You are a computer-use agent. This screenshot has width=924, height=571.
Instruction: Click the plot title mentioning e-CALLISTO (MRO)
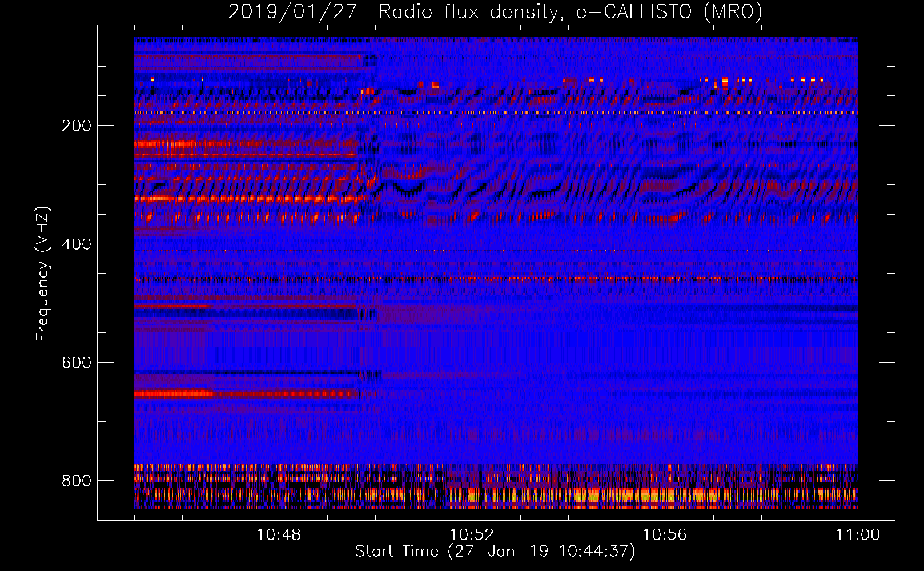click(495, 11)
